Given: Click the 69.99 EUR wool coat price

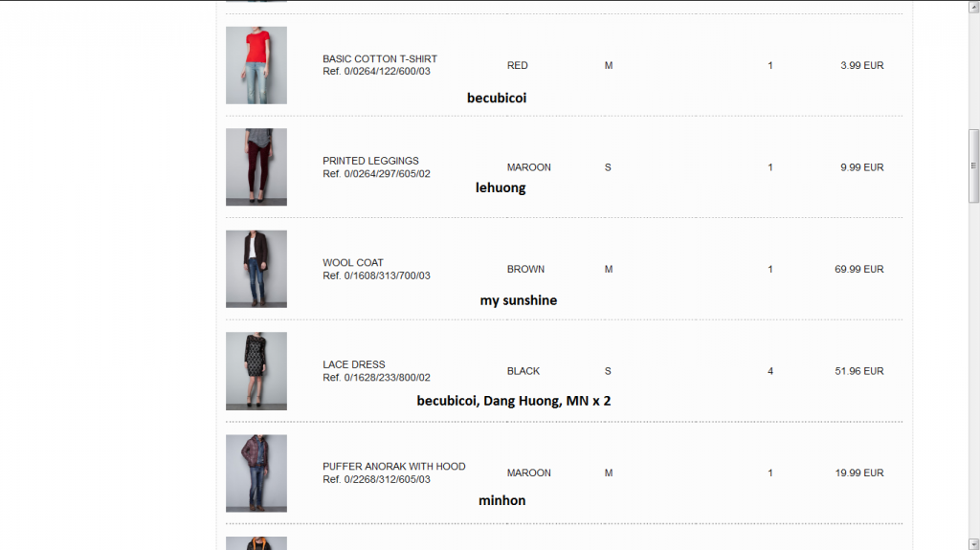Looking at the screenshot, I should 858,270.
